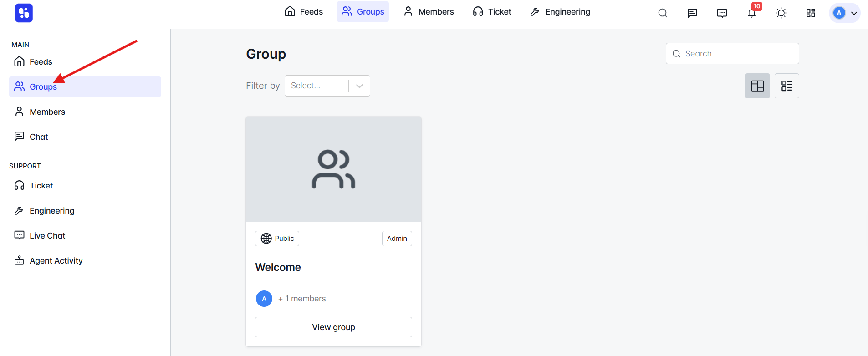Click the Public badge on Welcome card
Image resolution: width=868 pixels, height=356 pixels.
point(277,239)
